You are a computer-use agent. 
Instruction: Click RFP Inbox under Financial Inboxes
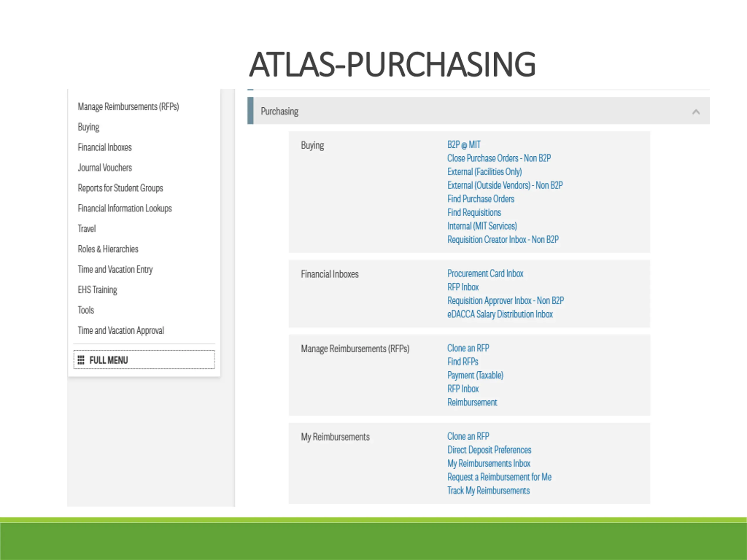pos(463,287)
